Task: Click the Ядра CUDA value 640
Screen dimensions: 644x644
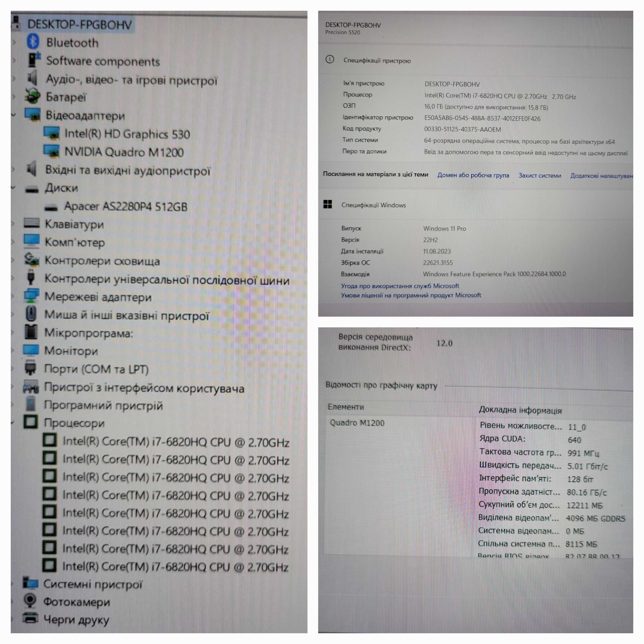Action: [x=574, y=440]
